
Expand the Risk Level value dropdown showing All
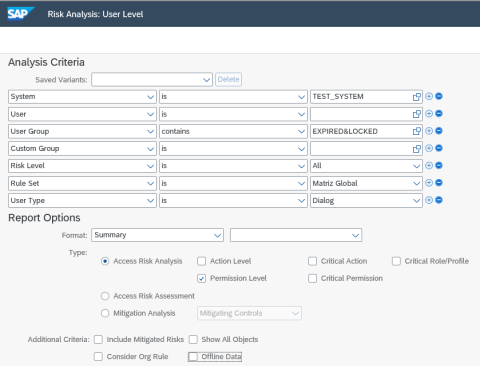tap(416, 166)
